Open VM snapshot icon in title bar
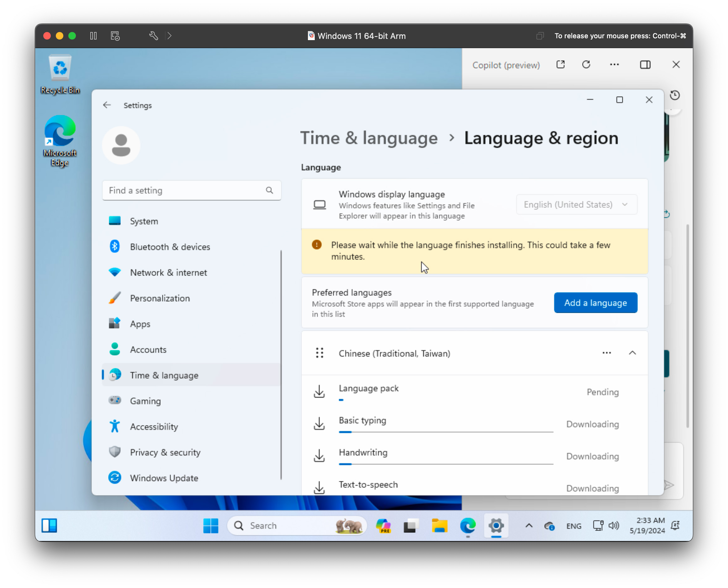Viewport: 728px width, 588px height. (x=115, y=36)
